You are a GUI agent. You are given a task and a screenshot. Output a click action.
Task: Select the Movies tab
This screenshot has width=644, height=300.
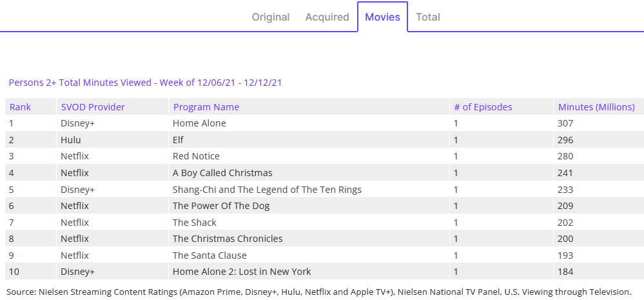click(x=382, y=17)
